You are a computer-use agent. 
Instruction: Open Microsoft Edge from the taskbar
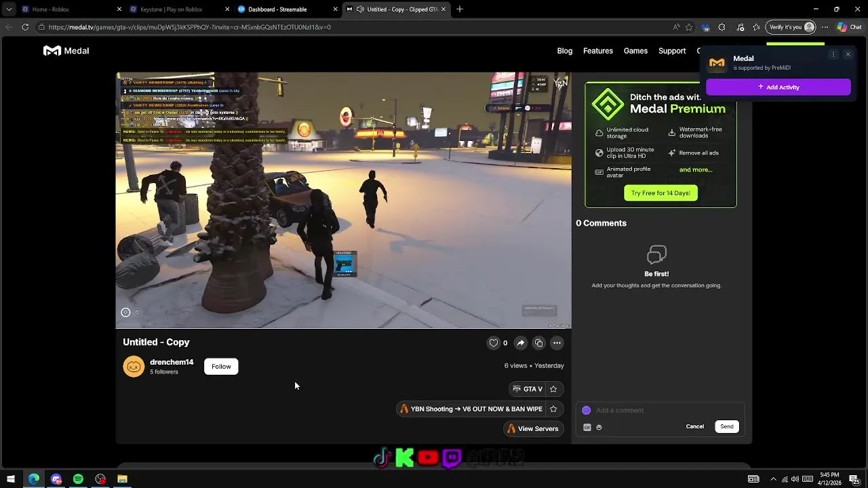pyautogui.click(x=33, y=479)
